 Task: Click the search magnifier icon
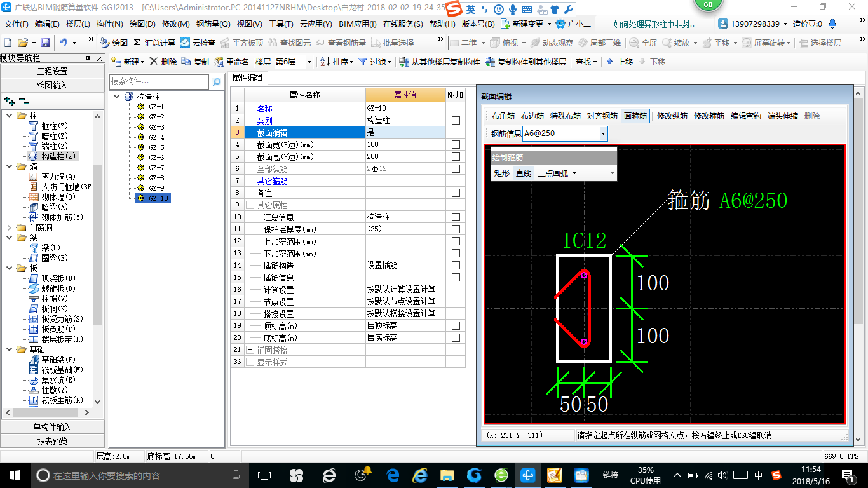(x=216, y=81)
